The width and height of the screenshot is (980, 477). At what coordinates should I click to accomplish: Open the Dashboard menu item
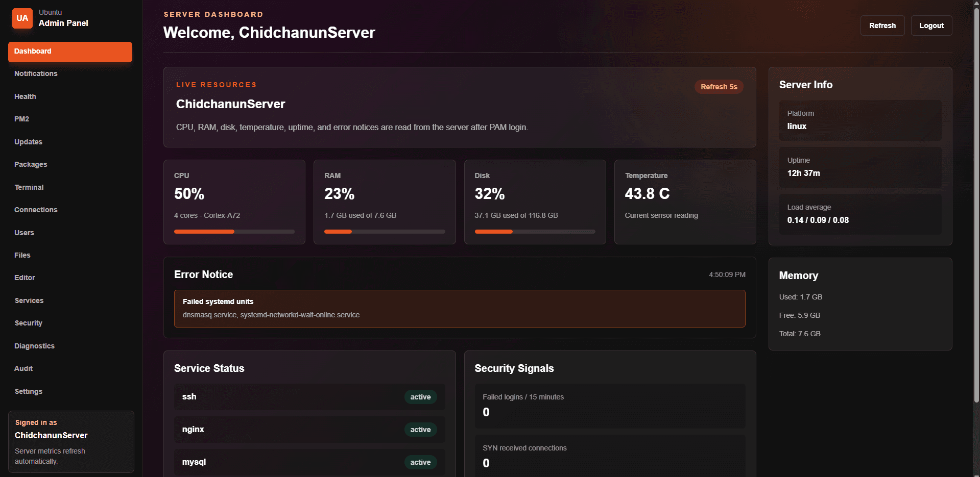[70, 52]
